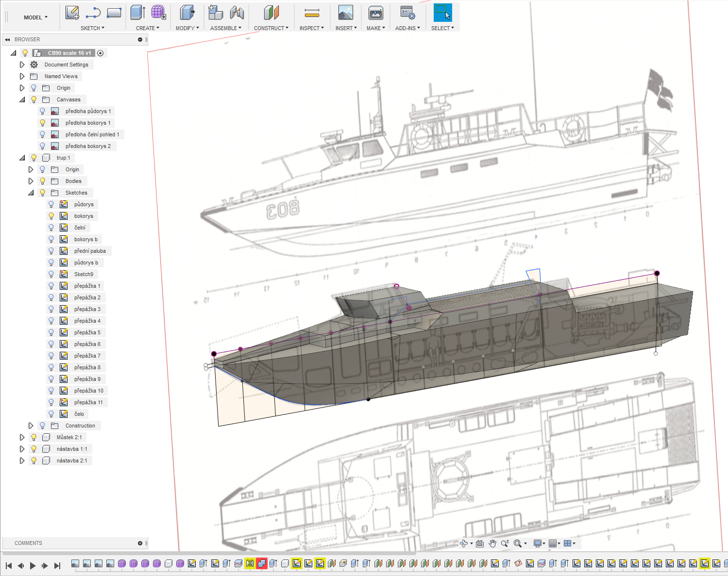Image resolution: width=728 pixels, height=576 pixels.
Task: Collapse the Canvases folder
Action: [22, 99]
